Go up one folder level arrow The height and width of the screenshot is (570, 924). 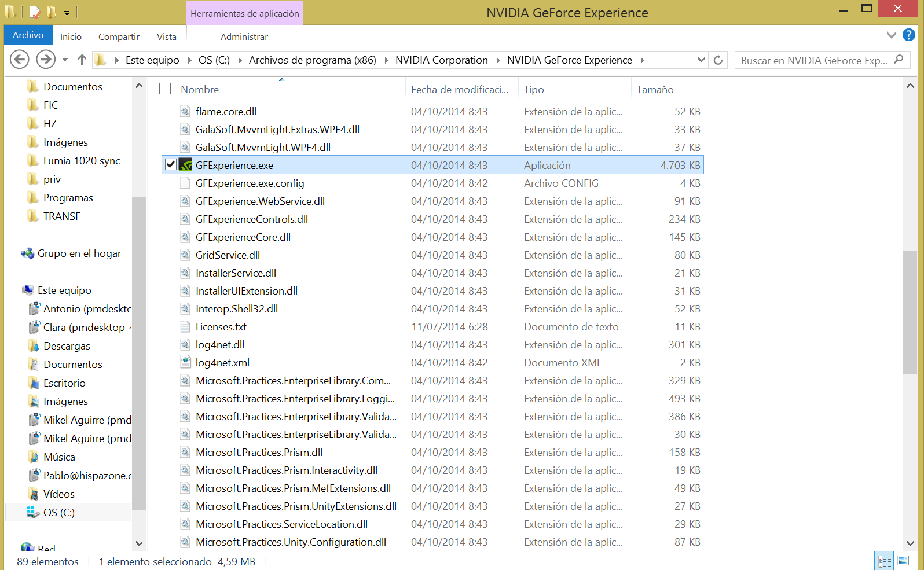point(82,60)
